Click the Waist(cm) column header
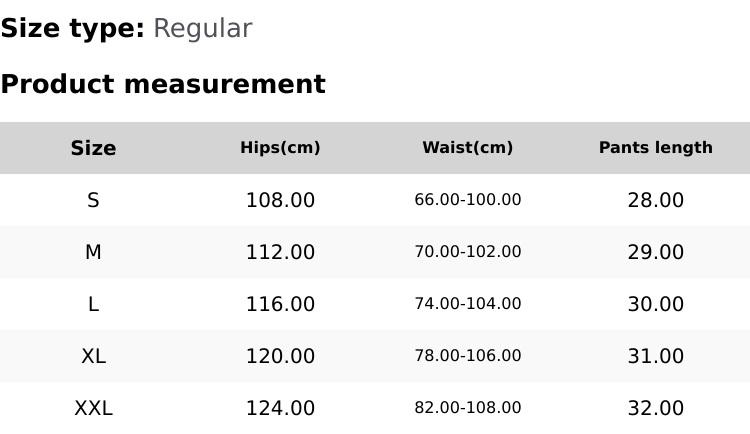 pos(467,148)
